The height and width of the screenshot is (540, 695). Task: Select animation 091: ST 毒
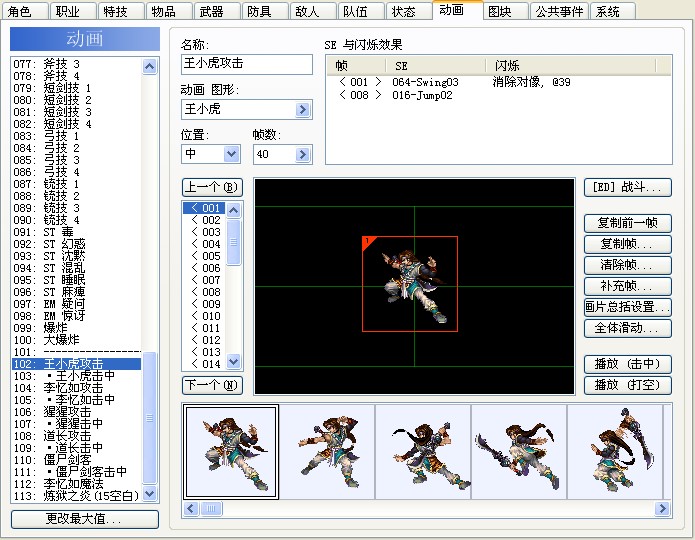(76, 232)
